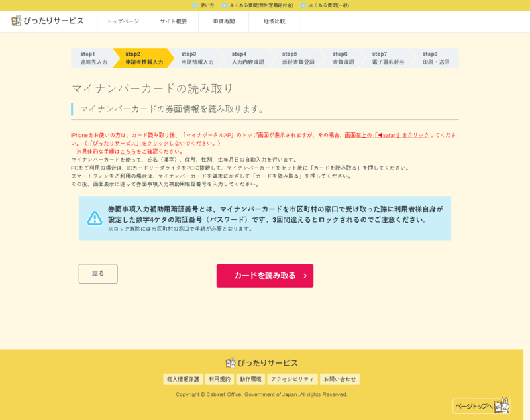Viewport: 530px width, 420px height.
Task: Click the カードを読み取る button
Action: [x=265, y=276]
